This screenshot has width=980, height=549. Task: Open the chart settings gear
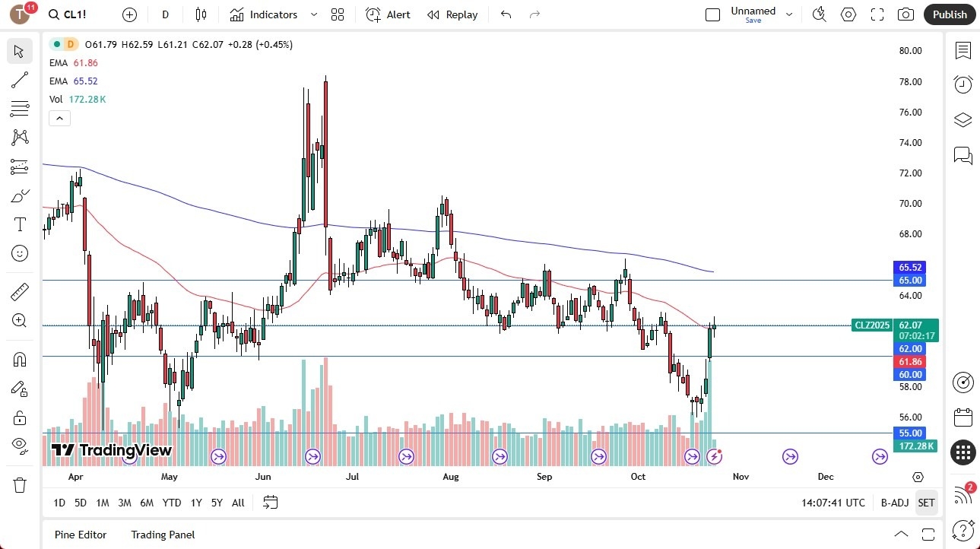pos(848,14)
